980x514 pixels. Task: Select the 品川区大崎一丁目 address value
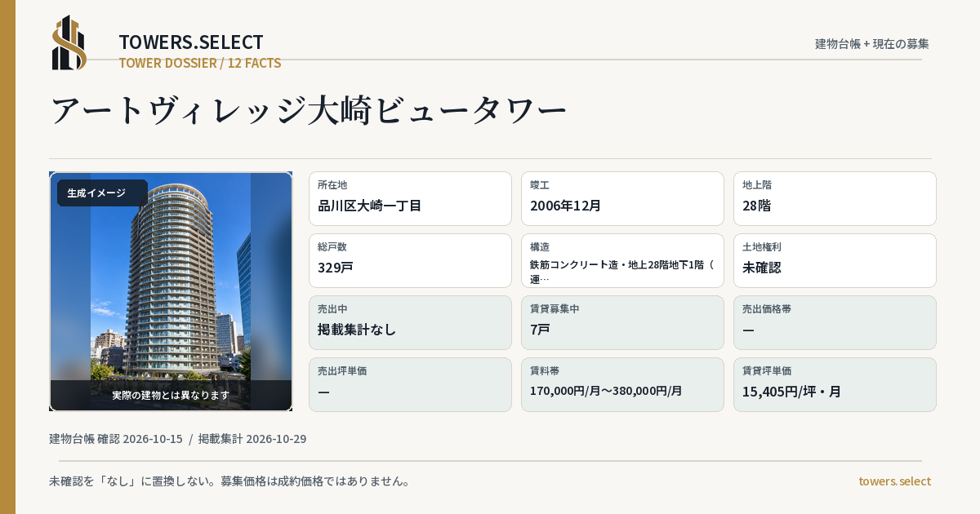[369, 206]
